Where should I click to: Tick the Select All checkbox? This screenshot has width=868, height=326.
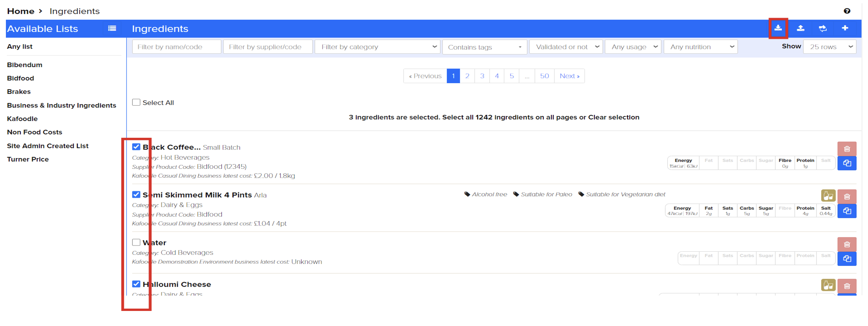[x=136, y=102]
